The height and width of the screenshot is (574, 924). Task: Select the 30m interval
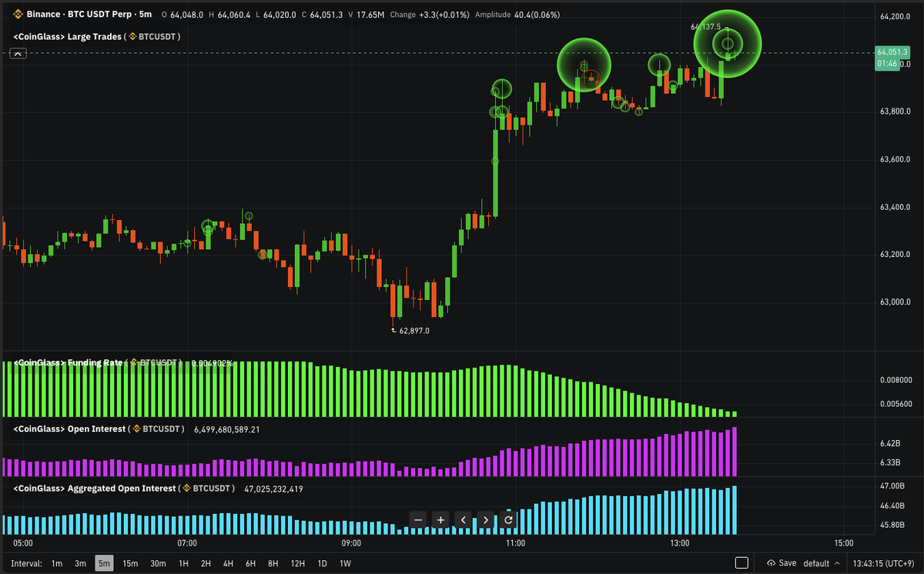pos(158,563)
